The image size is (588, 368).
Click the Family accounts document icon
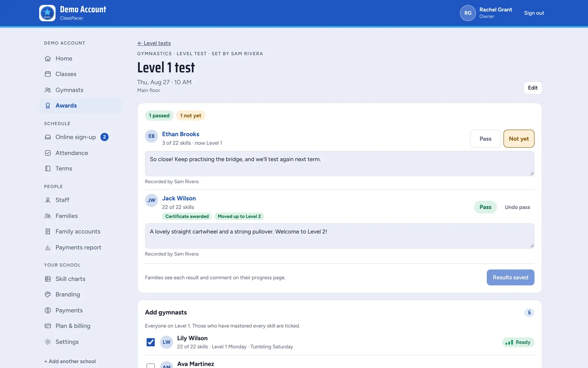[48, 231]
